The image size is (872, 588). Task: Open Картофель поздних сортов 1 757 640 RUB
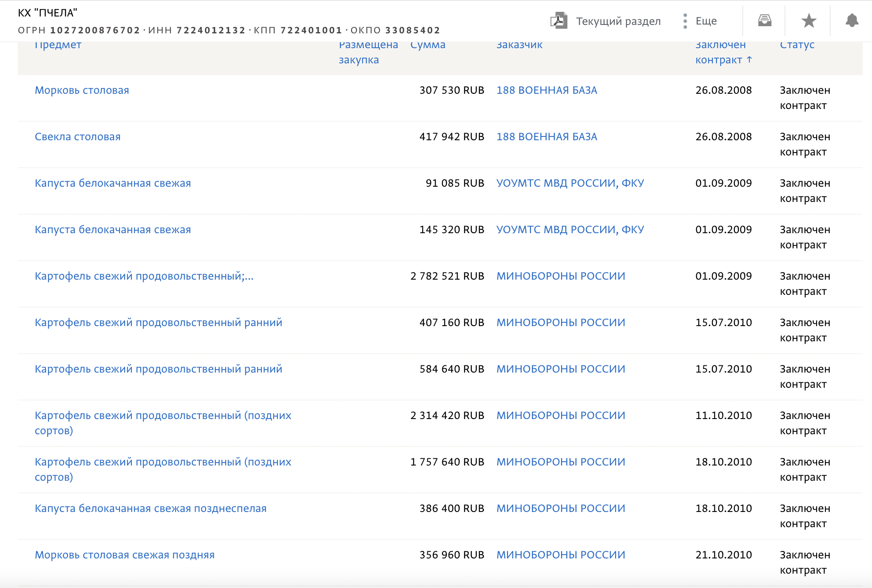[x=163, y=470]
